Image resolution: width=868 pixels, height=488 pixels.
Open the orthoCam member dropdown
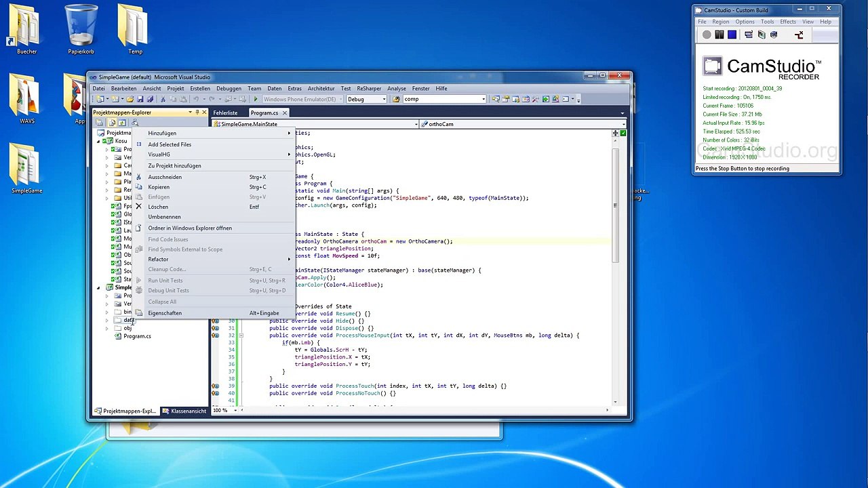[x=623, y=124]
